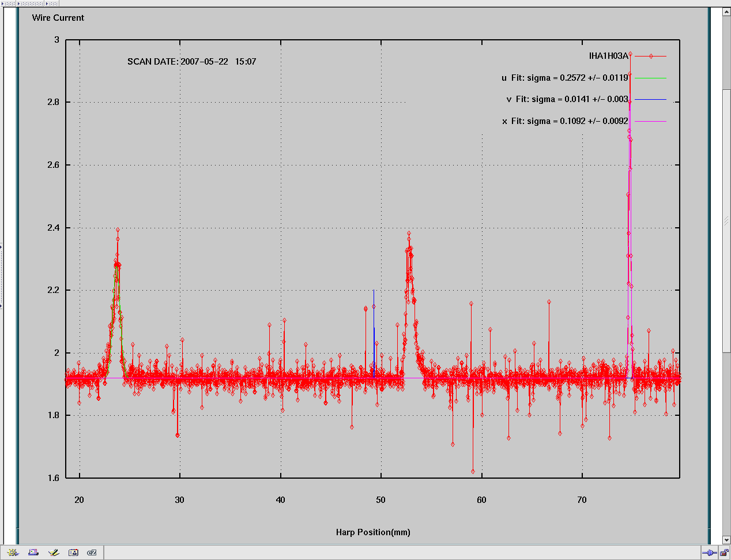Click the security padlock icon
The width and height of the screenshot is (731, 560).
pos(724,553)
